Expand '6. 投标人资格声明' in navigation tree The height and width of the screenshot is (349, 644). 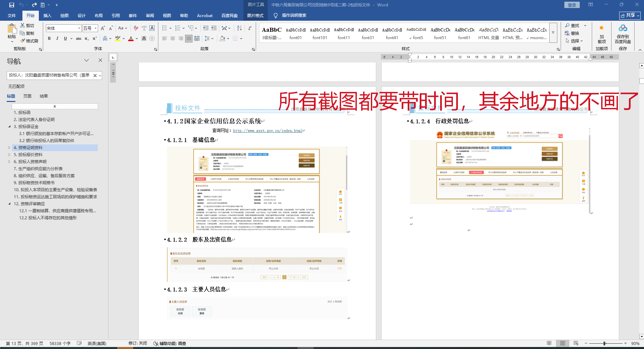pyautogui.click(x=9, y=162)
